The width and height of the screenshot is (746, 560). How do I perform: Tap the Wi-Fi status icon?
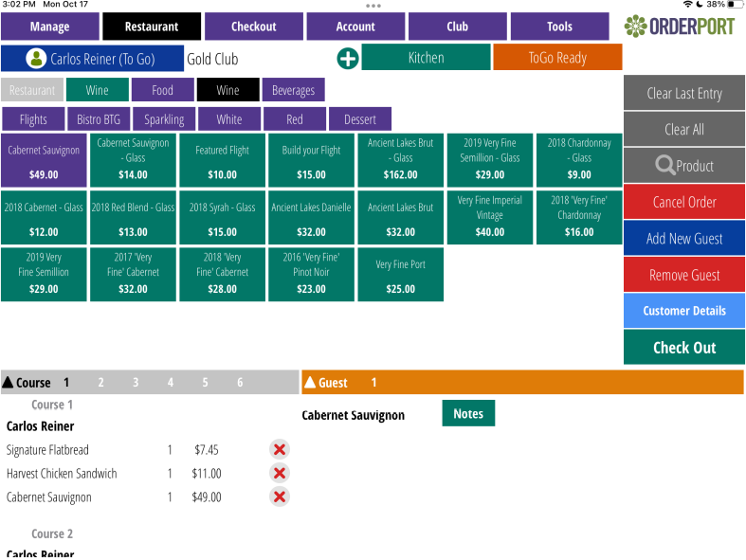click(687, 5)
